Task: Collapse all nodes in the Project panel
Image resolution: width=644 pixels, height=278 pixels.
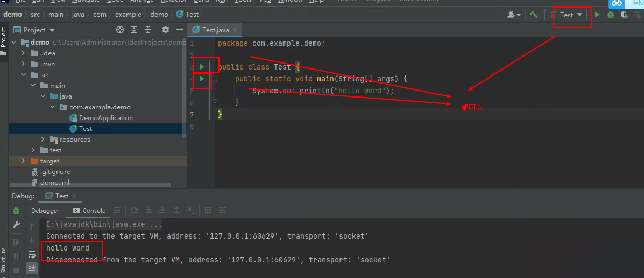Action: pos(148,30)
